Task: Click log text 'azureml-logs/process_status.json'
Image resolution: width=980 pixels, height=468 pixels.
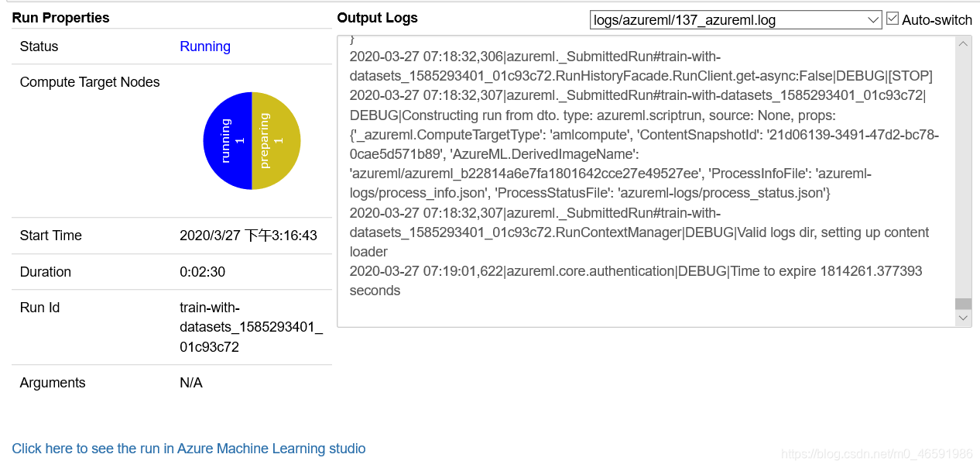Action: [722, 193]
